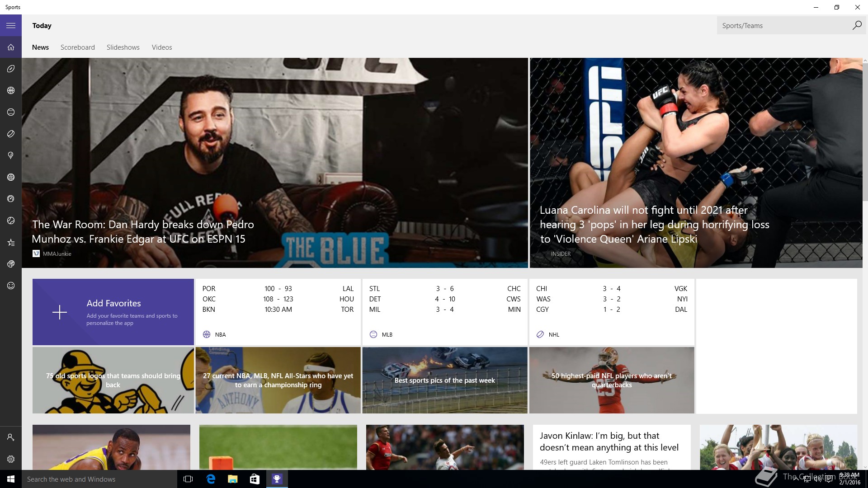Open the racing gauge section in sidebar

11,199
